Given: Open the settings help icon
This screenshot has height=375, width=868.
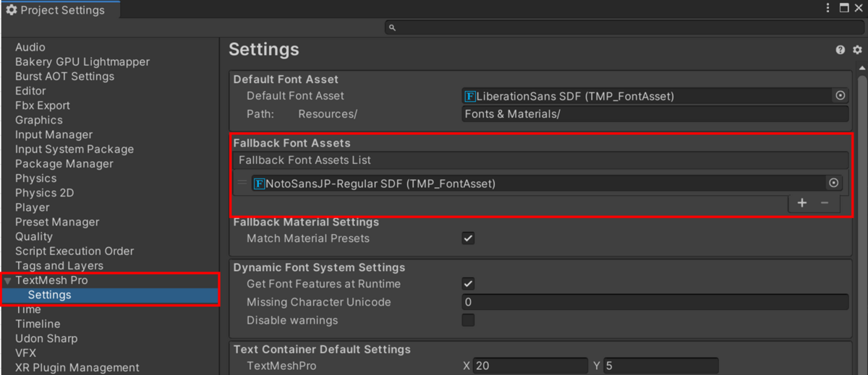Looking at the screenshot, I should pyautogui.click(x=841, y=50).
